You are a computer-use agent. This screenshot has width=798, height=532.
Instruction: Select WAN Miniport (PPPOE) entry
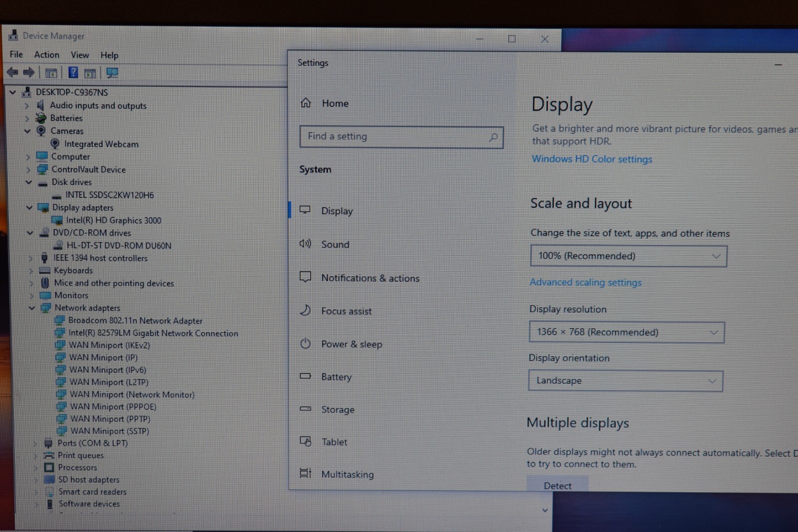pos(113,407)
